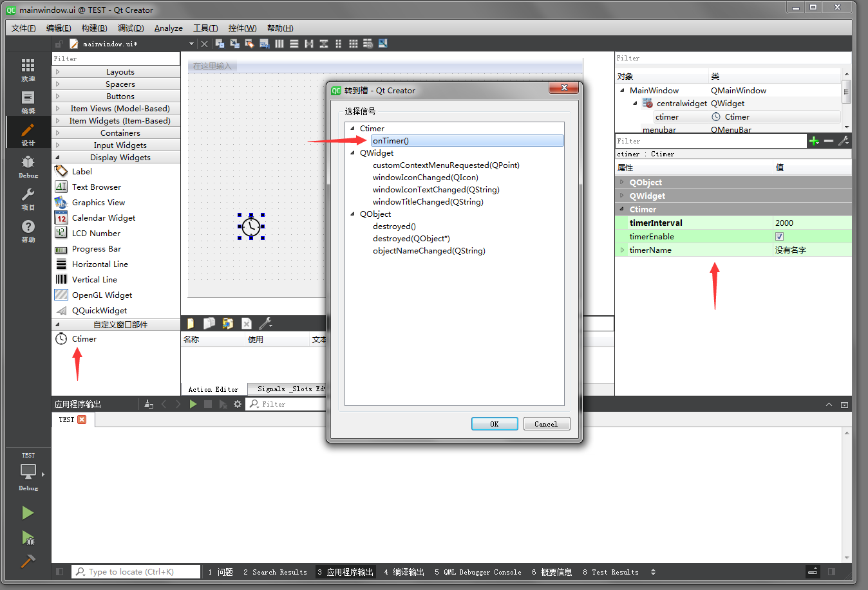Select ctimer row in object inspector
868x590 pixels.
pyautogui.click(x=747, y=117)
